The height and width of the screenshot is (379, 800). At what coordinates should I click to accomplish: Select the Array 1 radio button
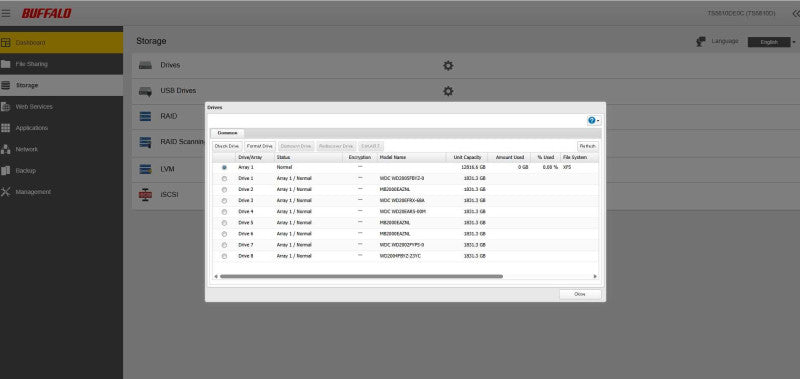click(224, 167)
